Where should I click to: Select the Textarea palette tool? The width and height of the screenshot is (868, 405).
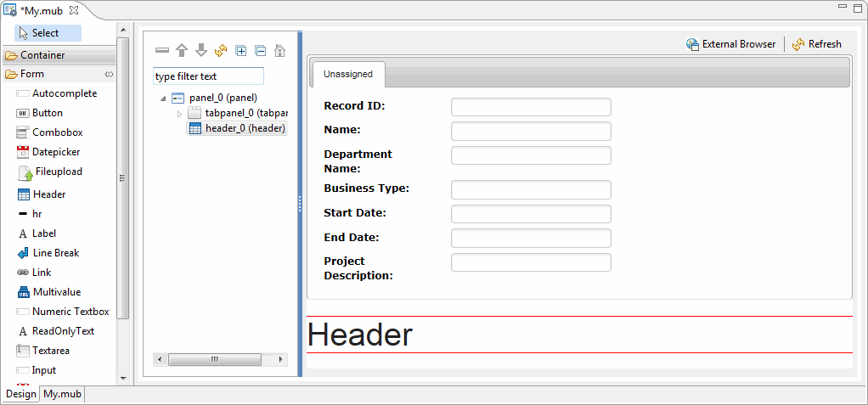[43, 350]
